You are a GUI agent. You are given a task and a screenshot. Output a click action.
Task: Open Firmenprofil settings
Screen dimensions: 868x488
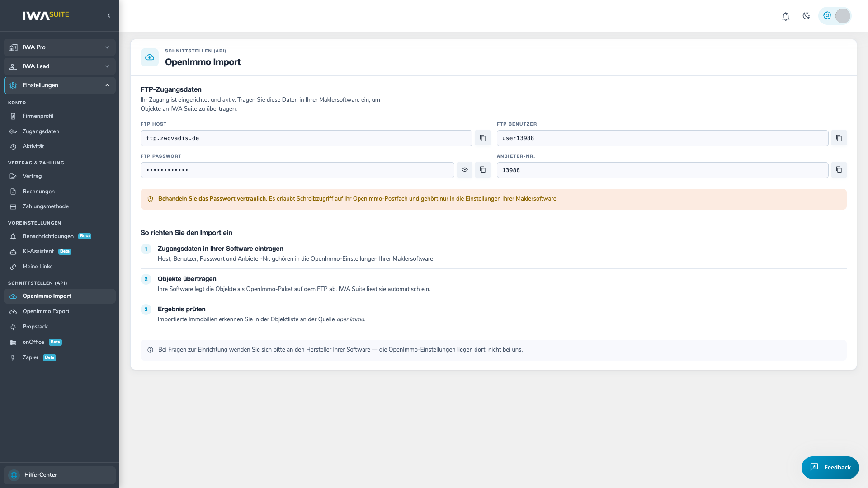tap(60, 116)
